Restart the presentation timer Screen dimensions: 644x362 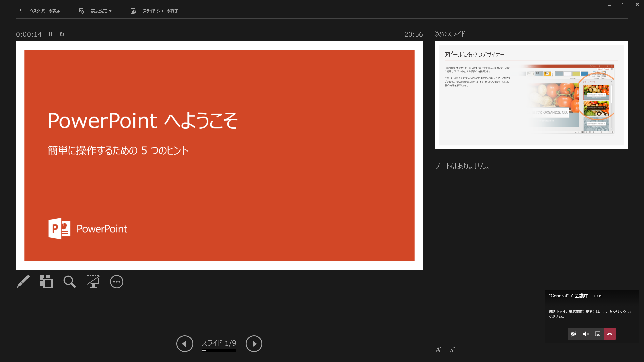click(62, 34)
